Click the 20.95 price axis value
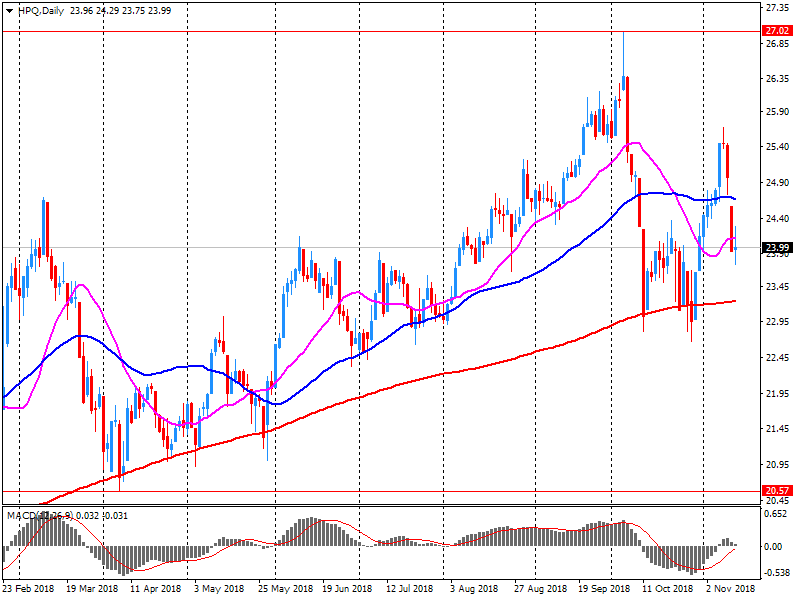The image size is (800, 600). (777, 464)
